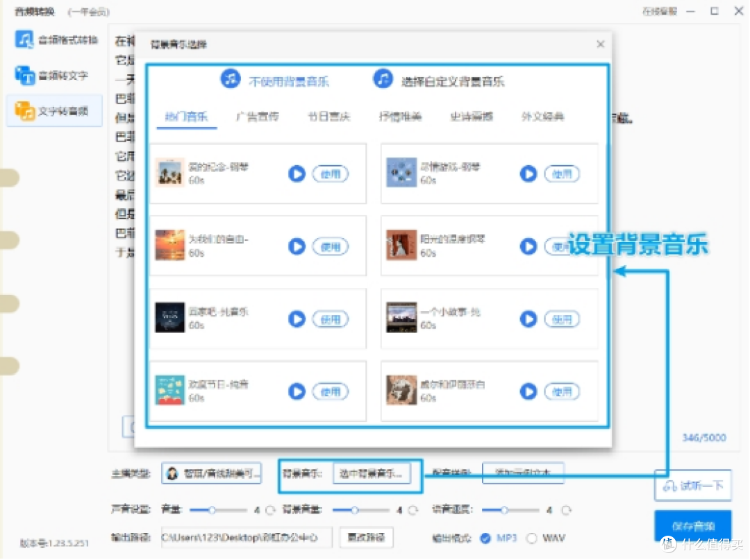Use 回家吧-纯音乐 as background music
The height and width of the screenshot is (560, 750).
coord(331,319)
